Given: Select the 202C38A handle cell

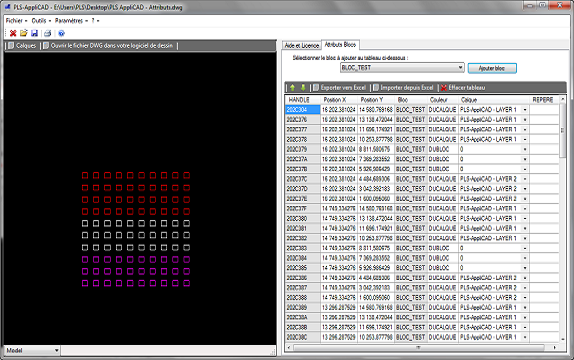Looking at the screenshot, I should (x=302, y=317).
